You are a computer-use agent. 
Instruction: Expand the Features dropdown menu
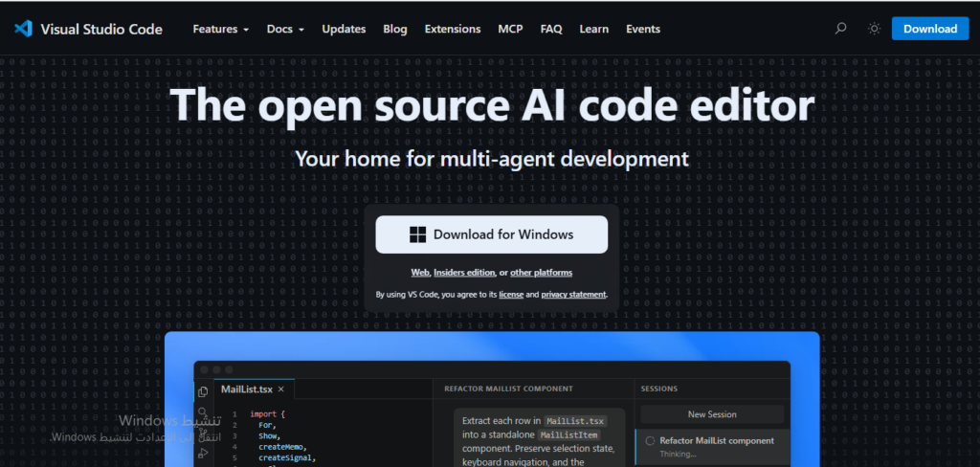[221, 29]
